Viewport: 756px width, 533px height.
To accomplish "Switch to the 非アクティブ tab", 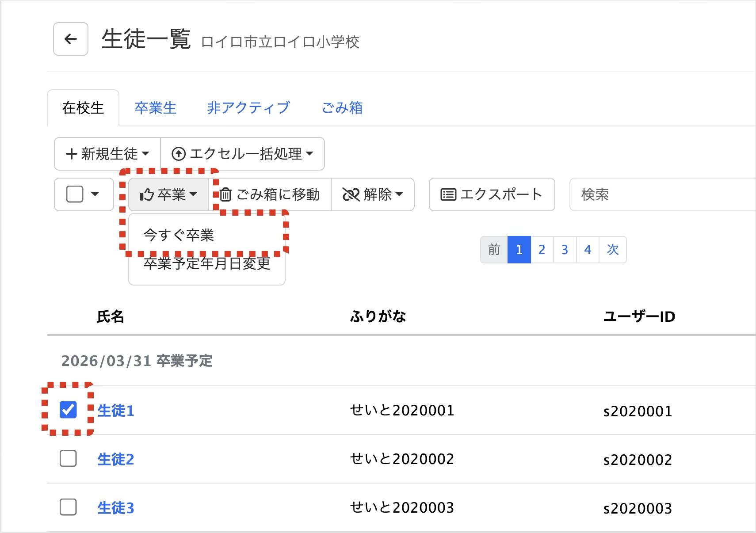I will tap(248, 108).
